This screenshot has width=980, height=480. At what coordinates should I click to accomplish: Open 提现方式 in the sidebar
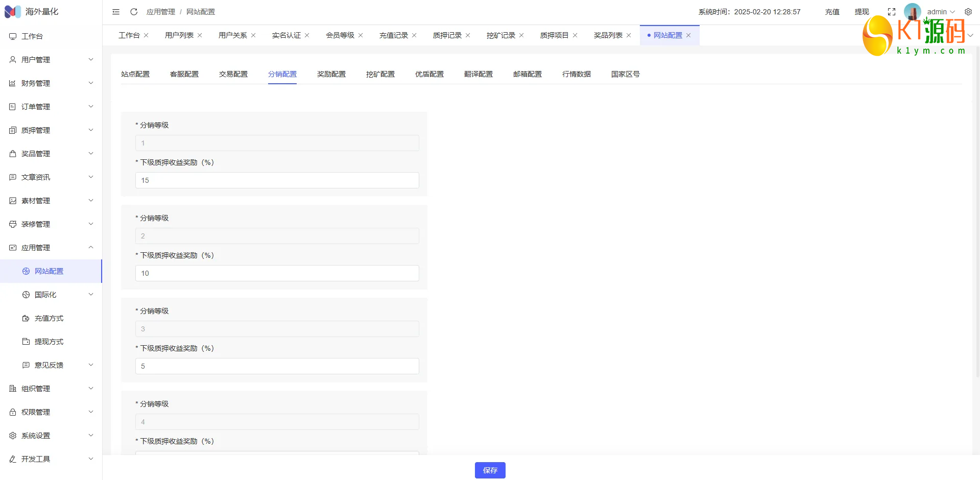[x=49, y=342]
